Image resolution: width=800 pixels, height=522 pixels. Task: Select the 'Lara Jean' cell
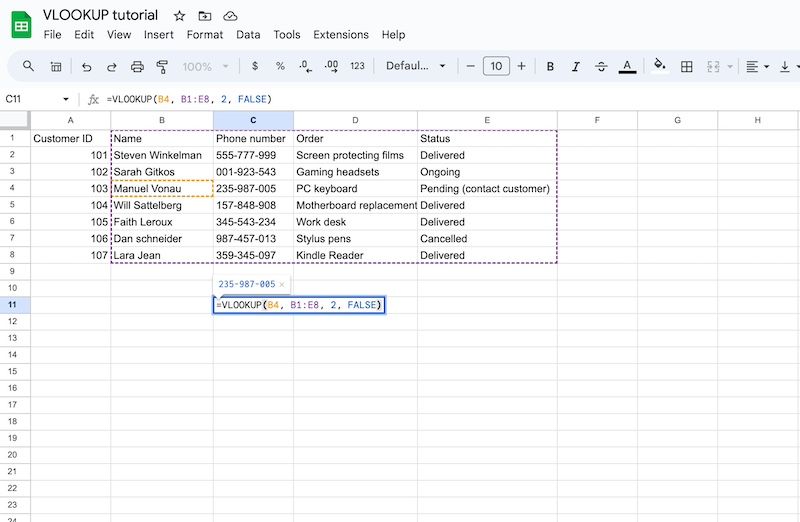click(x=162, y=255)
